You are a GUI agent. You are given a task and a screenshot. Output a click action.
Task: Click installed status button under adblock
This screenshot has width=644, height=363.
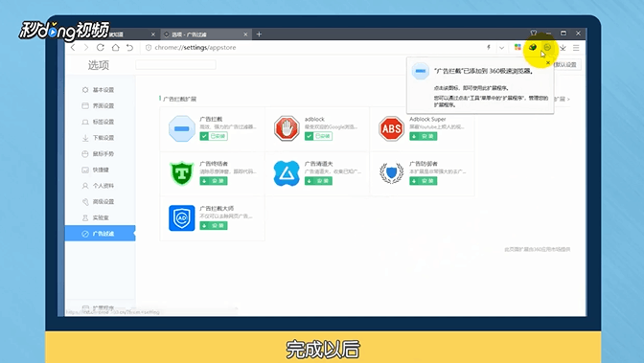coord(318,136)
